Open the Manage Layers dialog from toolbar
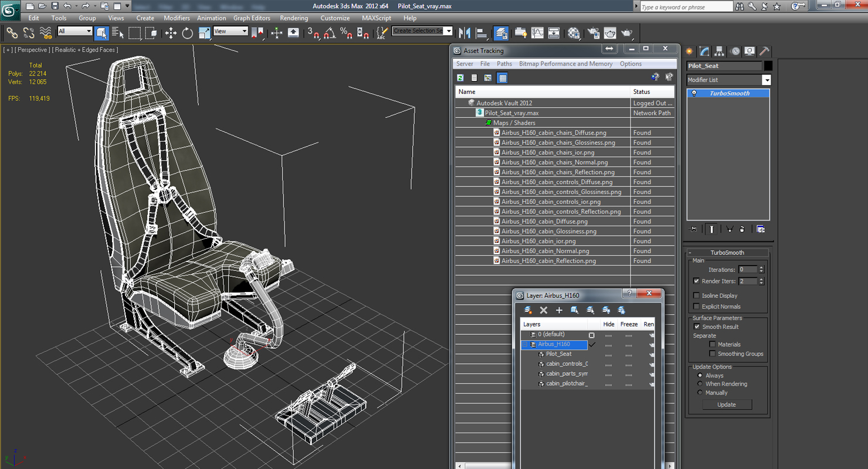Viewport: 868px width, 469px height. coord(501,33)
